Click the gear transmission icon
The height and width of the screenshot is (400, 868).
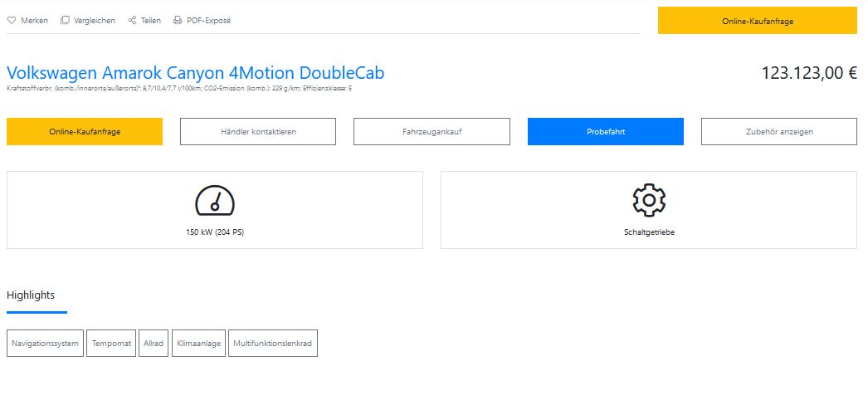pos(649,200)
